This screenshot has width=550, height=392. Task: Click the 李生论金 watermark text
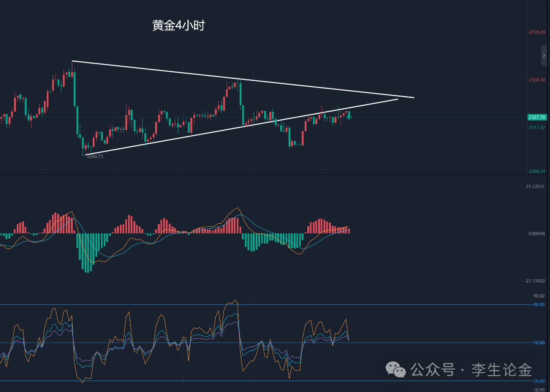pos(502,370)
